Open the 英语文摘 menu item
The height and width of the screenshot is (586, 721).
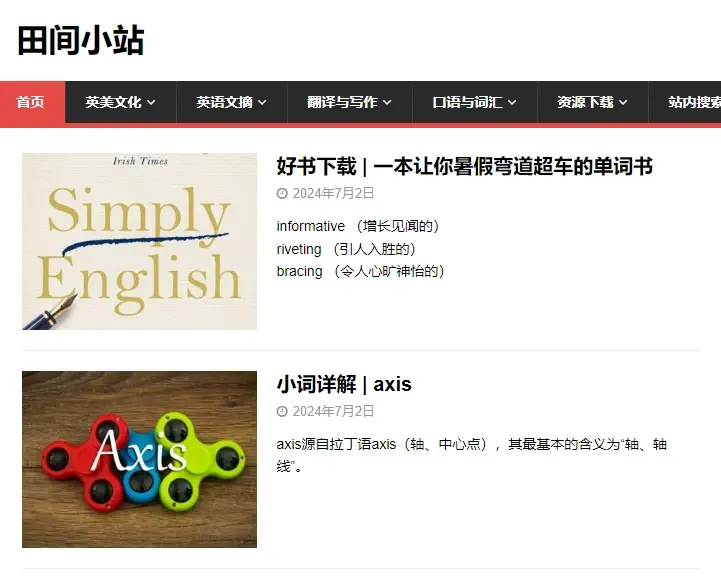point(232,102)
